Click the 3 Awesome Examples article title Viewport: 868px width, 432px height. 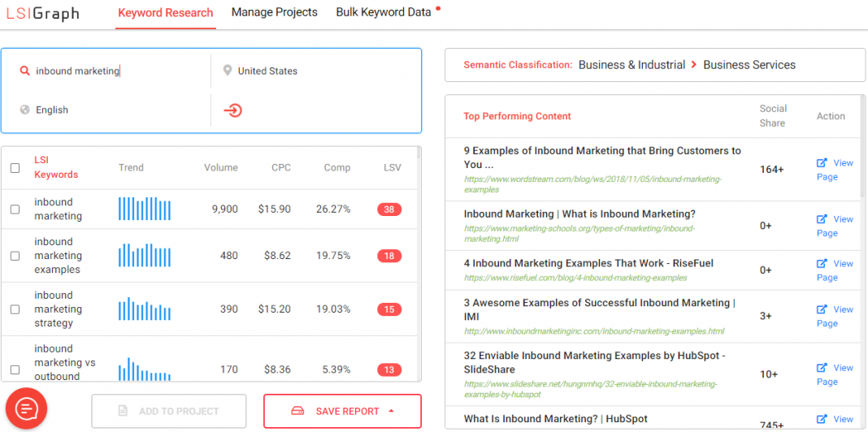coord(600,309)
